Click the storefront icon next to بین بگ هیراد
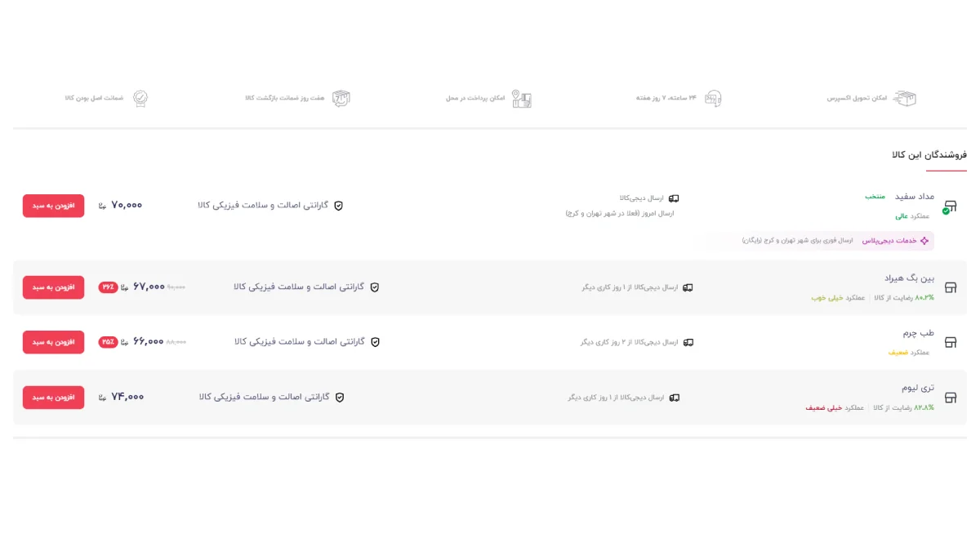The height and width of the screenshot is (560, 980). pyautogui.click(x=950, y=287)
